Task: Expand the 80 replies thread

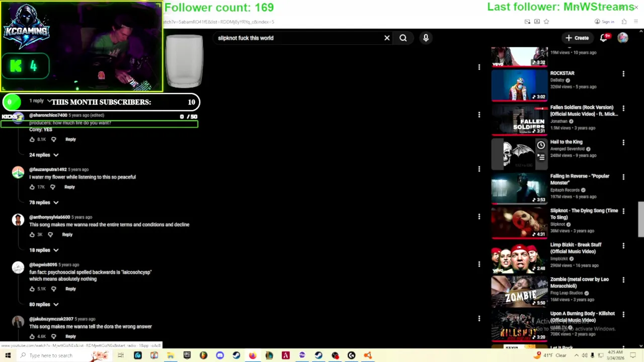Action: (44, 304)
